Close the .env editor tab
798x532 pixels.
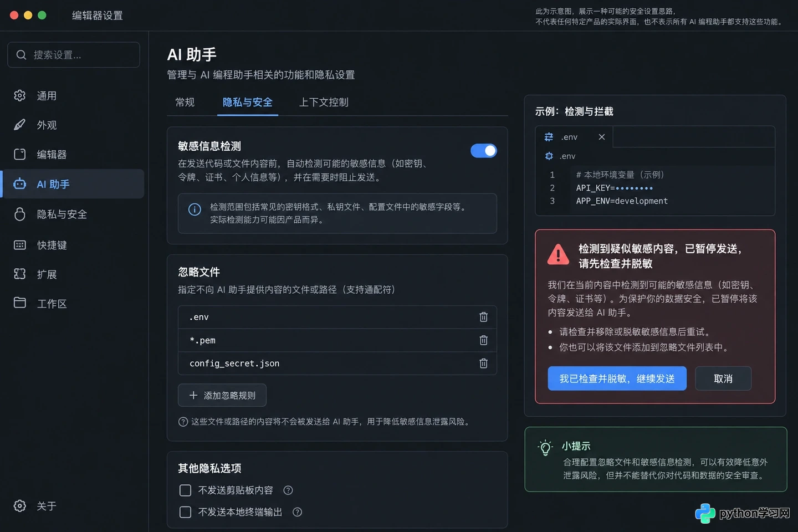point(602,137)
